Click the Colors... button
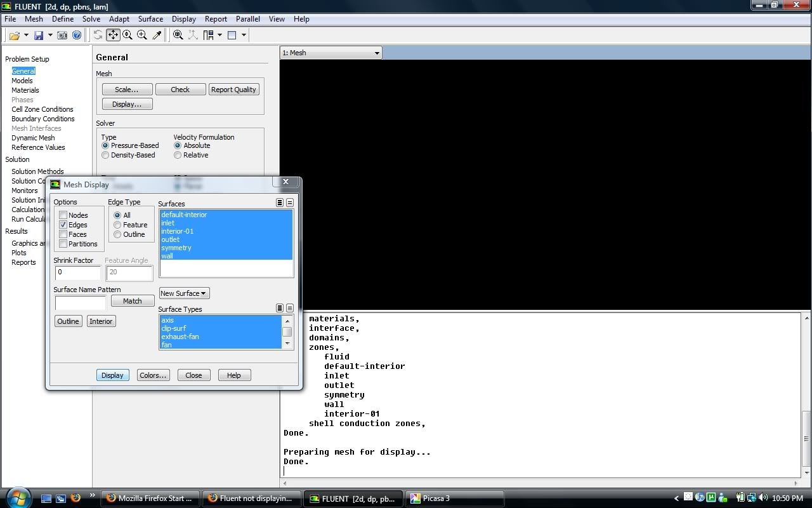The width and height of the screenshot is (812, 508). click(x=153, y=375)
